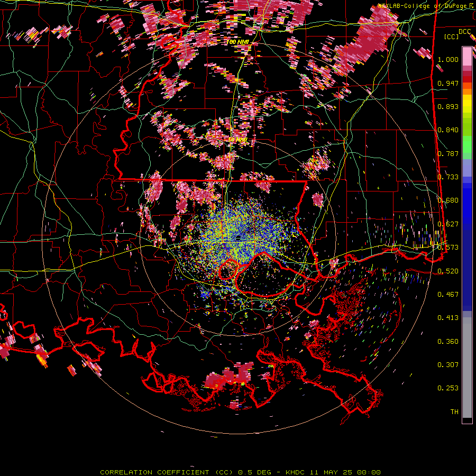Viewport: 476px width, 476px height.
Task: Click the 0.360 legend value
Action: (448, 341)
